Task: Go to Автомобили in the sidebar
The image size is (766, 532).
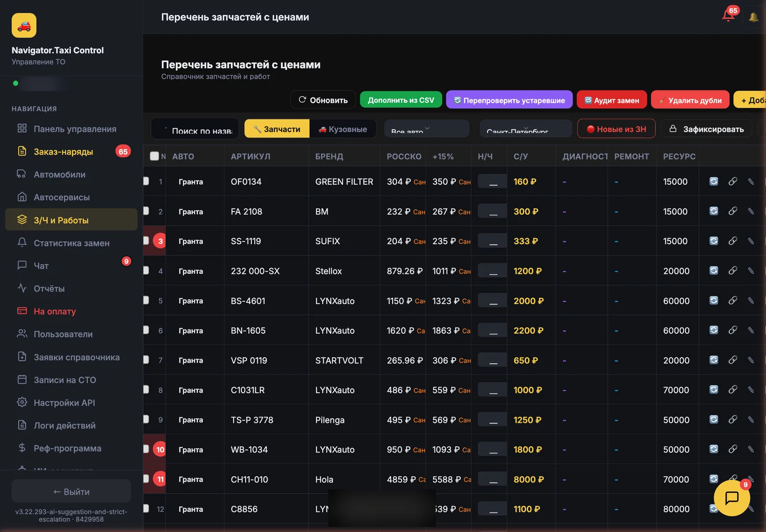Action: pos(71,175)
